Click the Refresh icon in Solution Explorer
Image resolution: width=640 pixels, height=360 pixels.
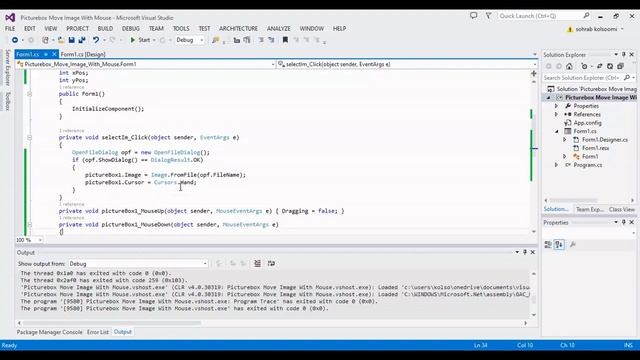[x=610, y=66]
